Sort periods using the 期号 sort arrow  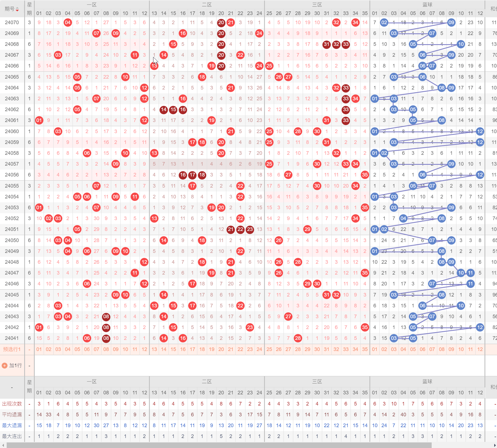tap(17, 9)
